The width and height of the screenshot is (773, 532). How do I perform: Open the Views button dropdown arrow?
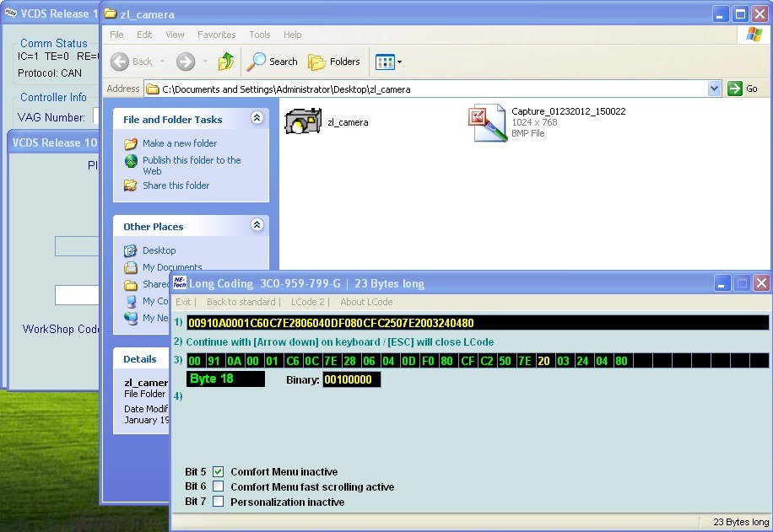(x=399, y=62)
